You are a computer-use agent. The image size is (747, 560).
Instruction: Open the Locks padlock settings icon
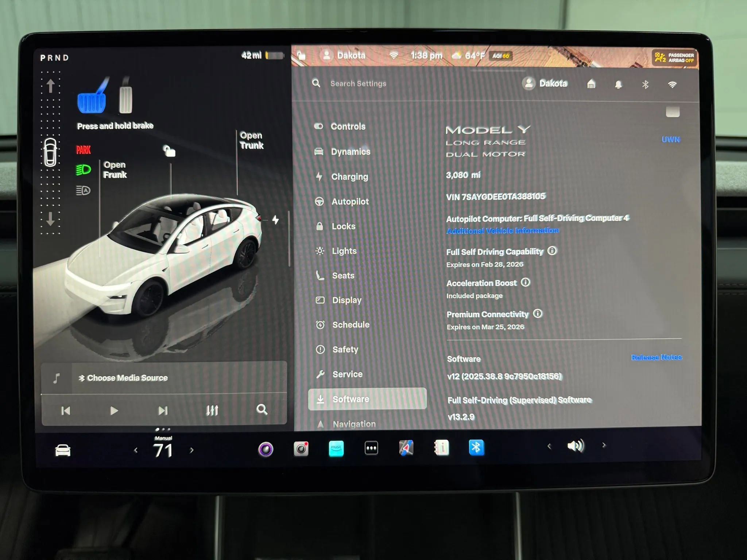coord(320,226)
